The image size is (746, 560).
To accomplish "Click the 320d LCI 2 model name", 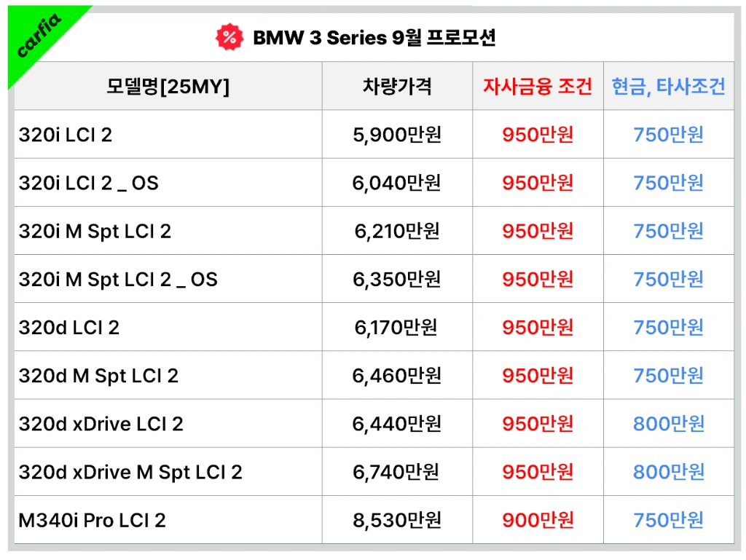I will [x=69, y=327].
